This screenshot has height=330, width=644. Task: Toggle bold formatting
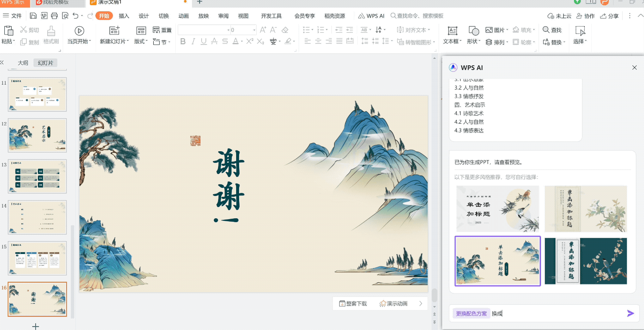pyautogui.click(x=182, y=41)
